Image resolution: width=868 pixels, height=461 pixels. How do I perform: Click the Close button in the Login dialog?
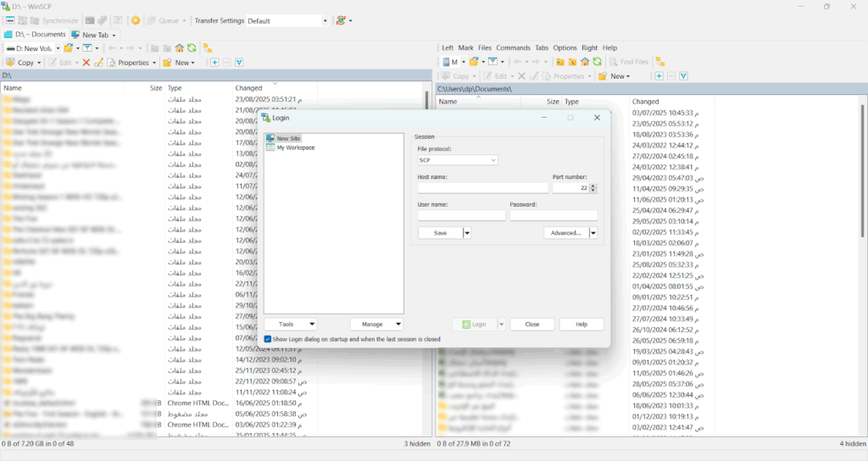tap(531, 324)
